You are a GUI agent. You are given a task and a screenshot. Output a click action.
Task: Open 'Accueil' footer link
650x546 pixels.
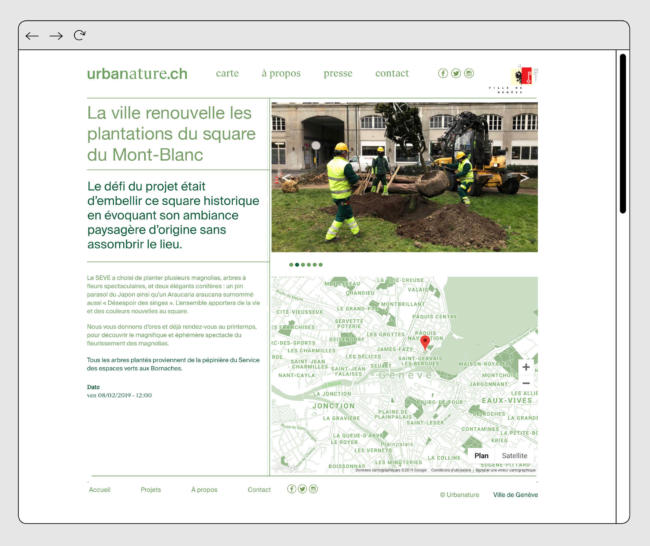pyautogui.click(x=99, y=490)
